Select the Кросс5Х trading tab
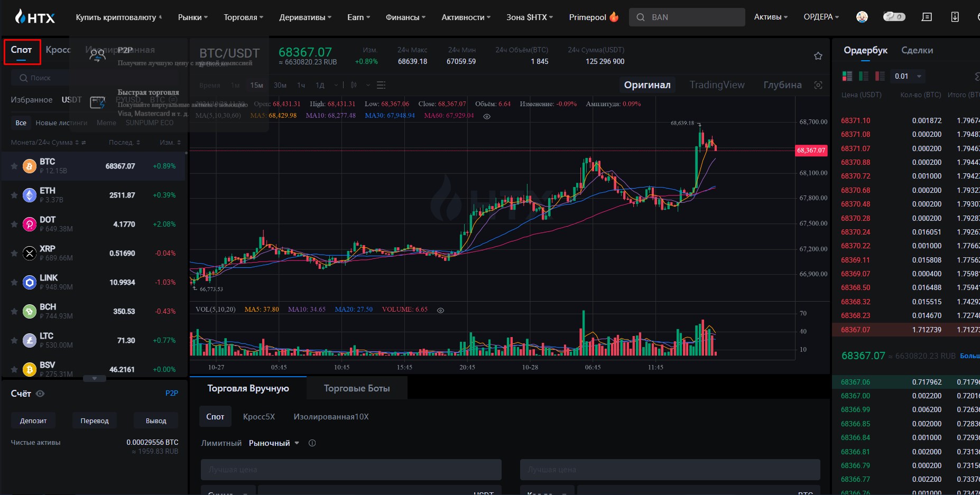Image resolution: width=980 pixels, height=495 pixels. [x=259, y=417]
